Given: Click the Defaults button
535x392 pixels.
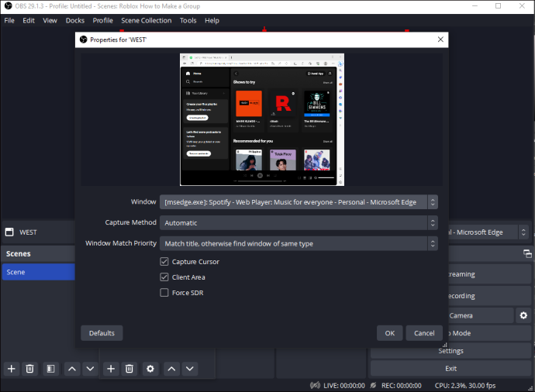Looking at the screenshot, I should 102,333.
